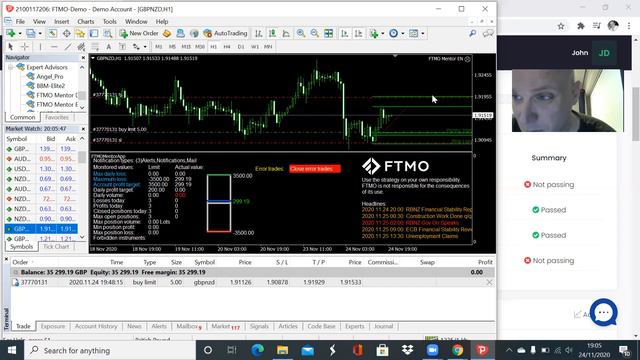
Task: Switch to the Experts tab
Action: 354,327
